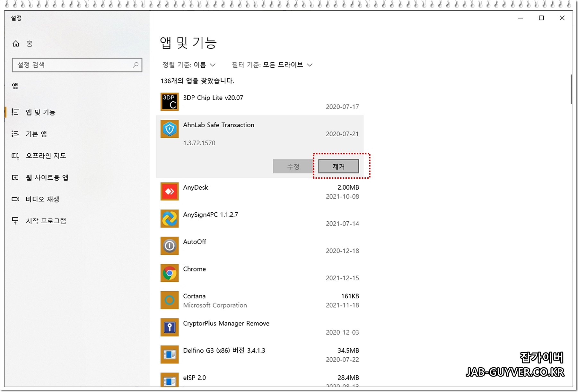This screenshot has height=392, width=578.
Task: Select CryptorPlus Manager Remove entry
Action: pos(260,328)
